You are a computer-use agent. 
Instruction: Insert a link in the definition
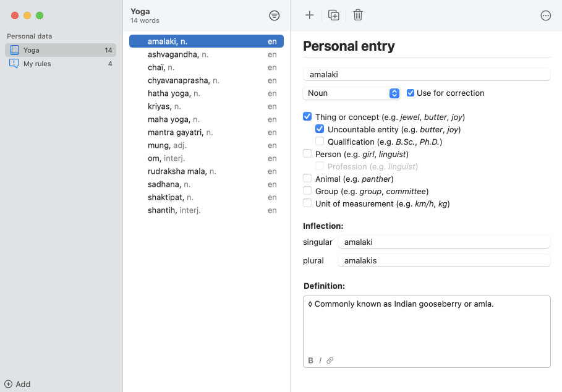pyautogui.click(x=330, y=360)
